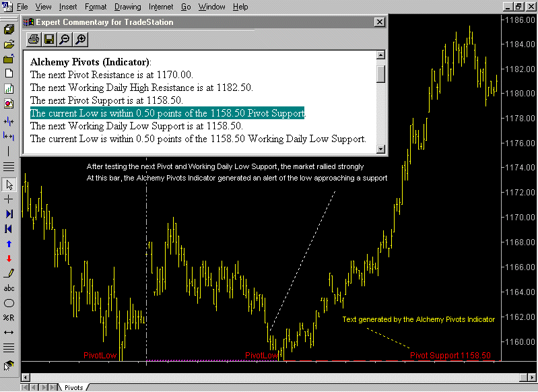The width and height of the screenshot is (538, 392).
Task: Open the Help menu
Action: point(240,7)
